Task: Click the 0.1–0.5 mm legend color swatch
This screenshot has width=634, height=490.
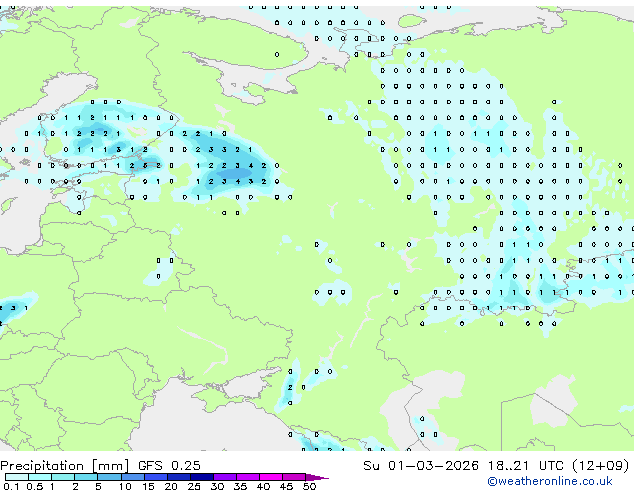Action: [x=17, y=477]
